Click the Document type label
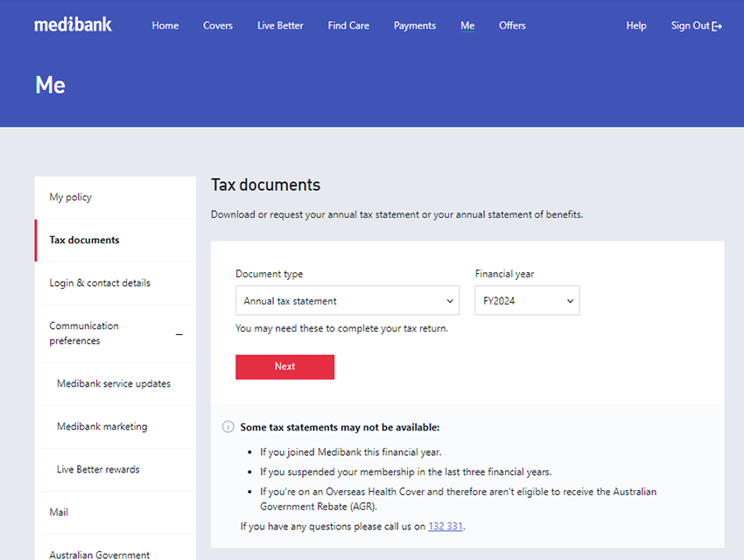 point(269,274)
